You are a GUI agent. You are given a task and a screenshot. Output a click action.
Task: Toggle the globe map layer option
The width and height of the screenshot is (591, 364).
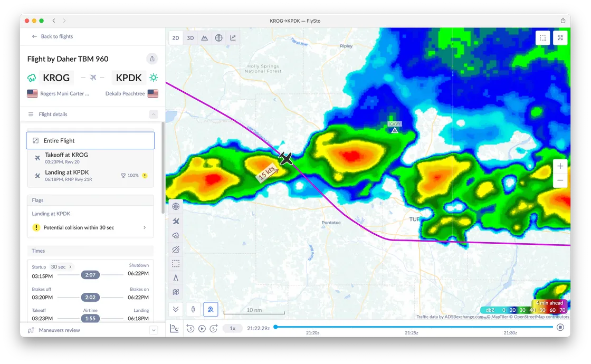[176, 206]
